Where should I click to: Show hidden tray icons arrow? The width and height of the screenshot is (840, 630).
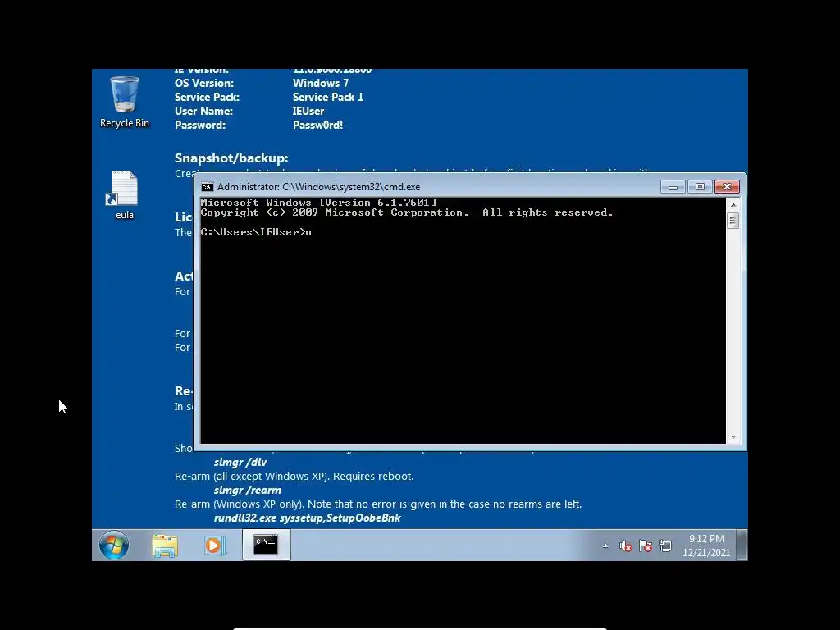pyautogui.click(x=605, y=546)
